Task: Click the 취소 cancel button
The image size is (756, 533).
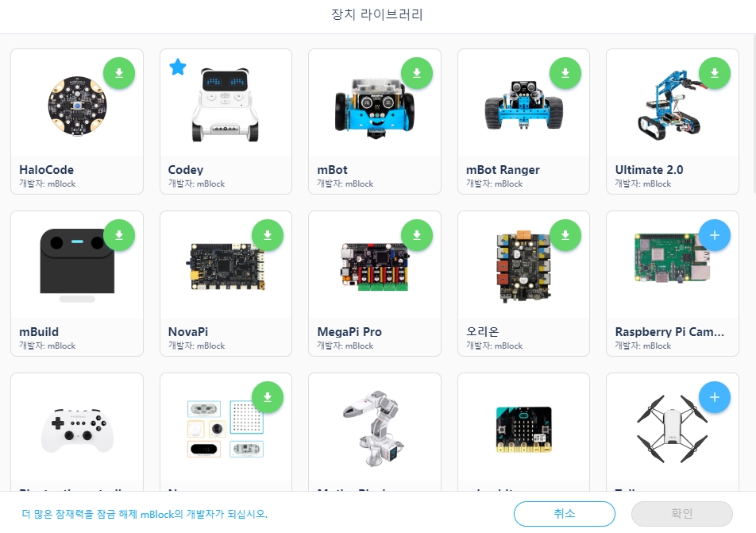Action: point(565,514)
